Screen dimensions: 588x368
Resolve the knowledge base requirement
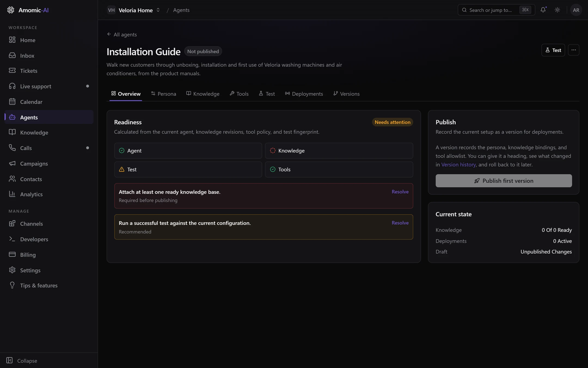click(400, 192)
